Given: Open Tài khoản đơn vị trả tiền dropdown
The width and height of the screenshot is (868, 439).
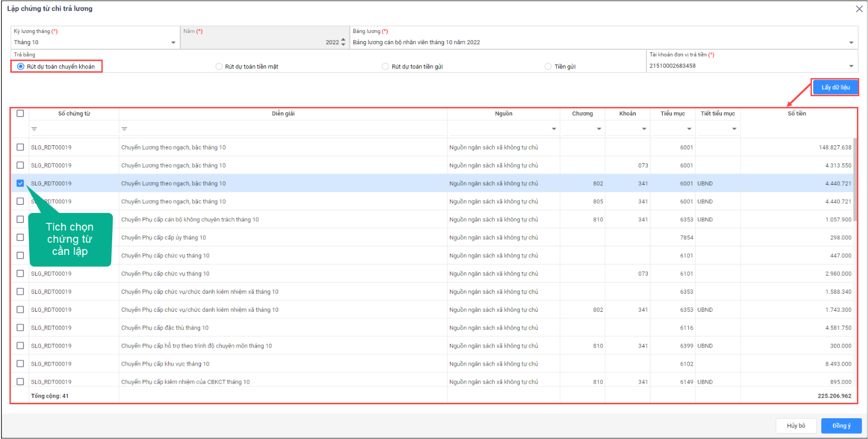Looking at the screenshot, I should click(851, 66).
